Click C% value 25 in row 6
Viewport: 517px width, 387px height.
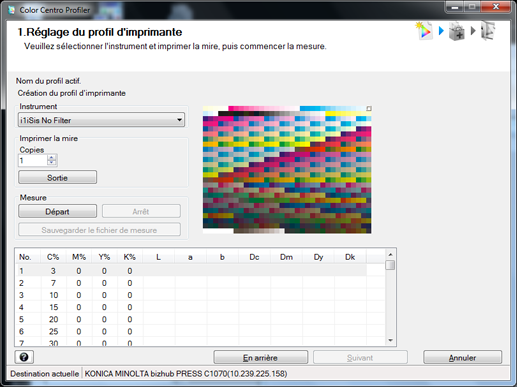[x=54, y=331]
